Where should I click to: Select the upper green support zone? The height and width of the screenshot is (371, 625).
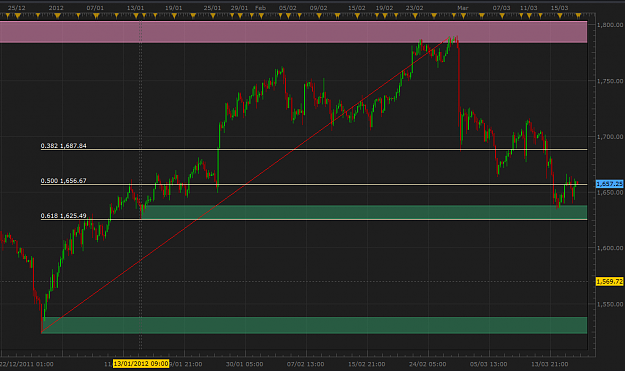coord(364,212)
